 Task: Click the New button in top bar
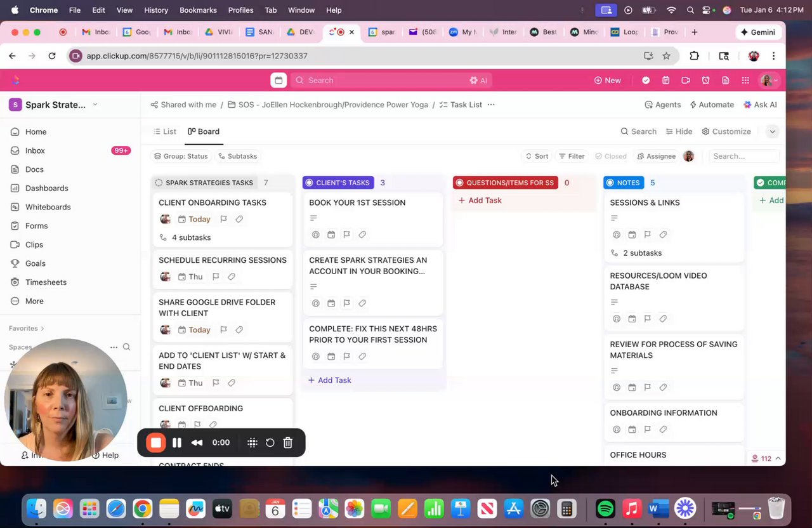[x=607, y=80]
